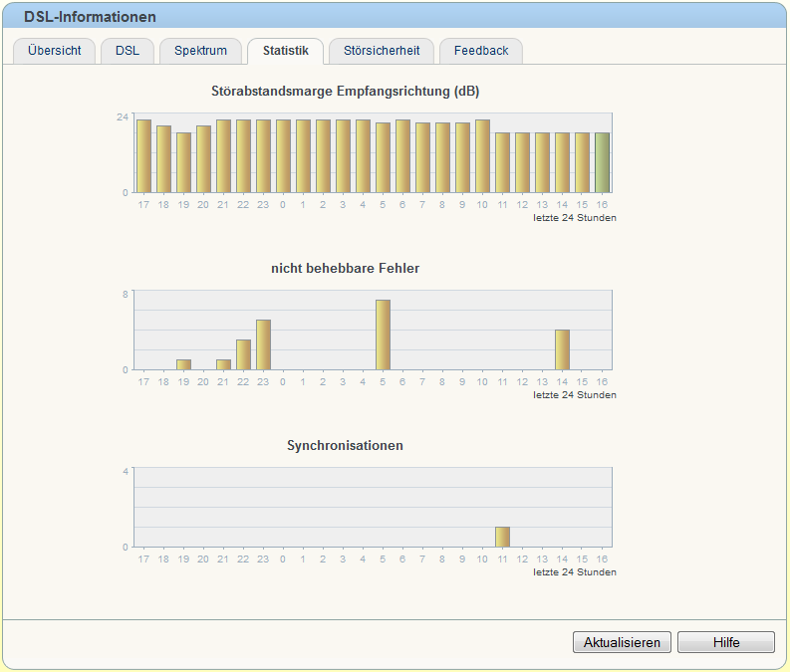Open the DSL tab

(128, 51)
